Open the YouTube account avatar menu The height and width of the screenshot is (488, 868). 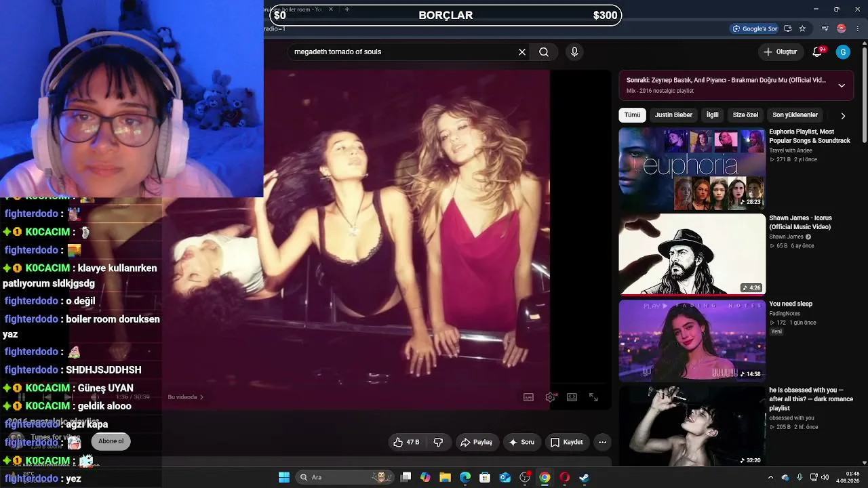tap(843, 52)
